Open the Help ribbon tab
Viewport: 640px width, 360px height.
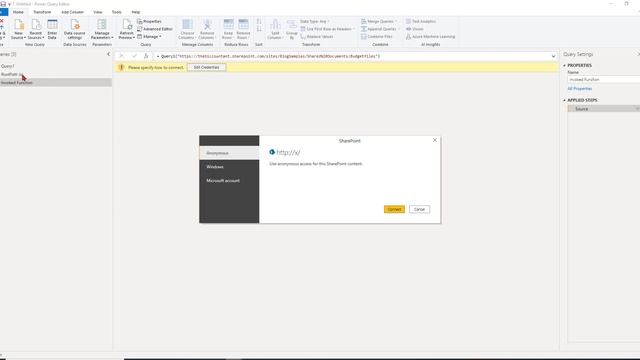tap(136, 12)
